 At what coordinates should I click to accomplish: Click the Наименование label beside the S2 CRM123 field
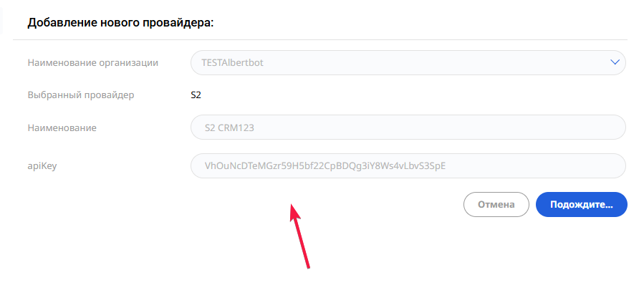tap(62, 127)
